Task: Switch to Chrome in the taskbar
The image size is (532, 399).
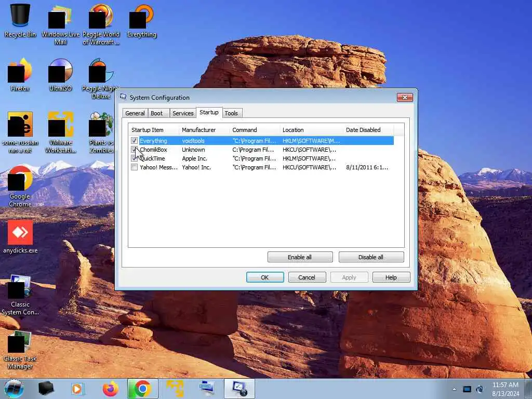Action: [143, 389]
